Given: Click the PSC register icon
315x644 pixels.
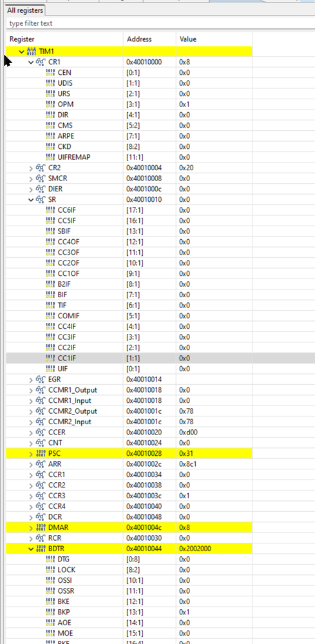Looking at the screenshot, I should [x=41, y=453].
